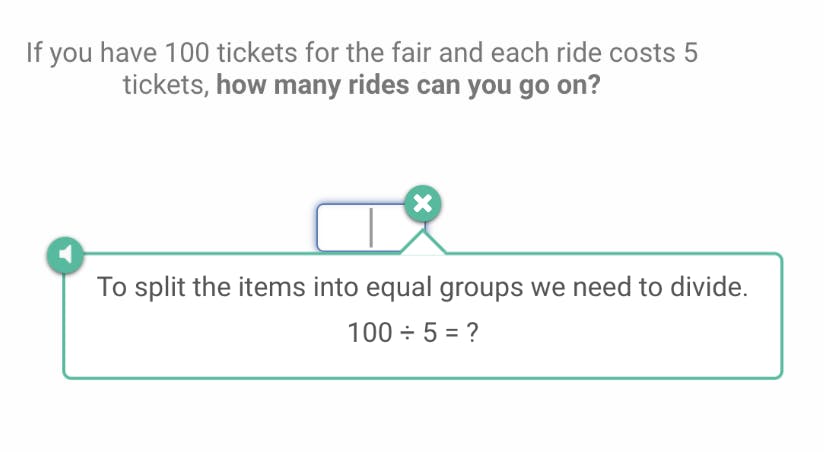Dismiss the hint using the green X icon
This screenshot has height=452, width=824.
click(423, 204)
